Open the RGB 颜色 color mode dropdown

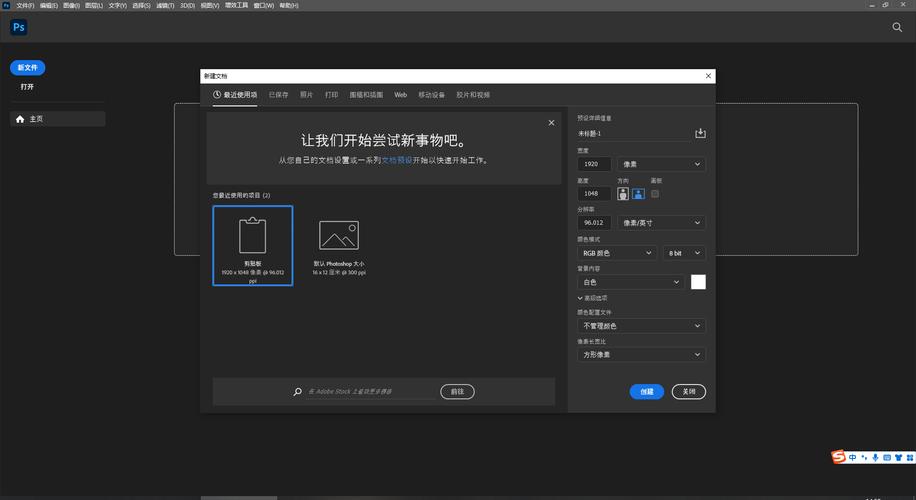point(616,253)
